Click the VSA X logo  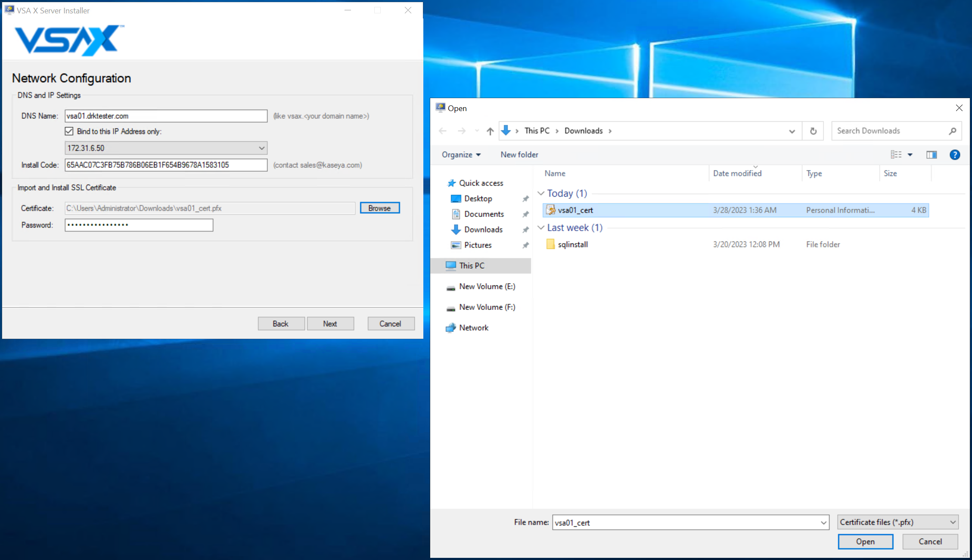click(69, 40)
